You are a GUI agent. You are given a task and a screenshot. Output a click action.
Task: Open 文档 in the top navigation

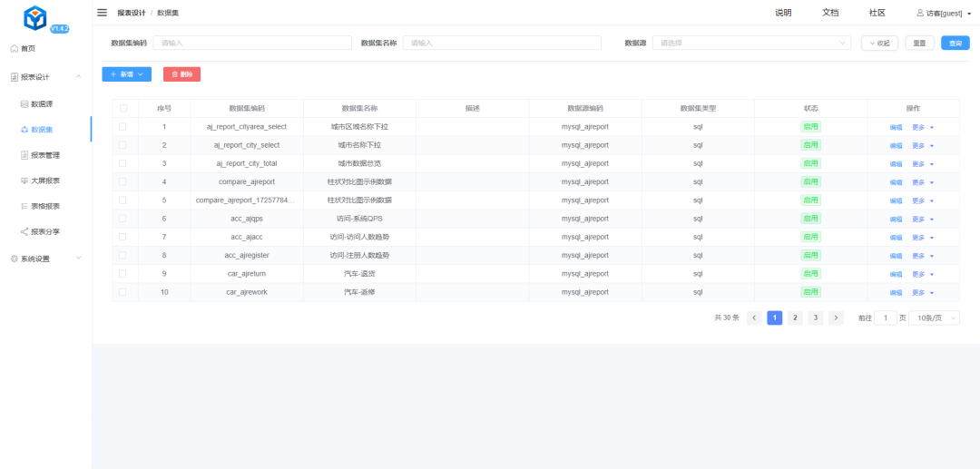click(x=830, y=13)
